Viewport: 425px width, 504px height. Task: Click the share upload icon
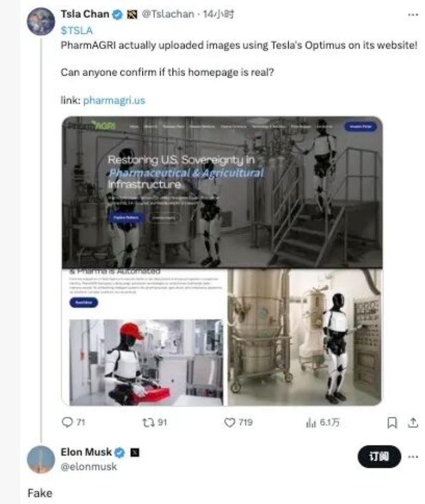click(x=412, y=422)
